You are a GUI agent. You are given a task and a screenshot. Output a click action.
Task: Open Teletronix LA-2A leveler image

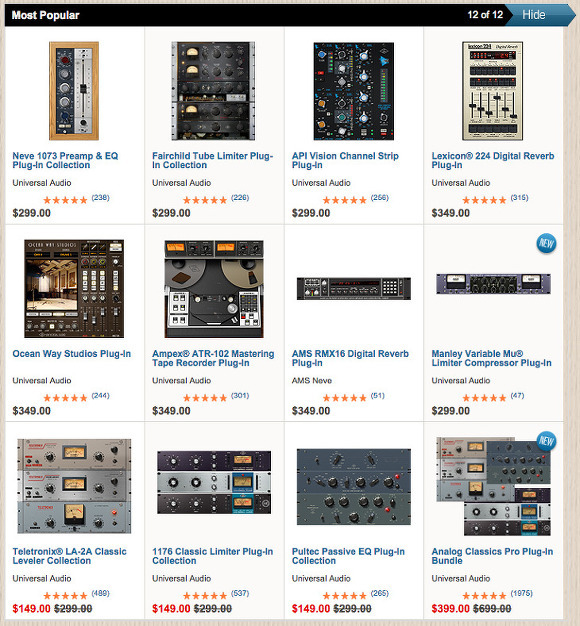[74, 486]
